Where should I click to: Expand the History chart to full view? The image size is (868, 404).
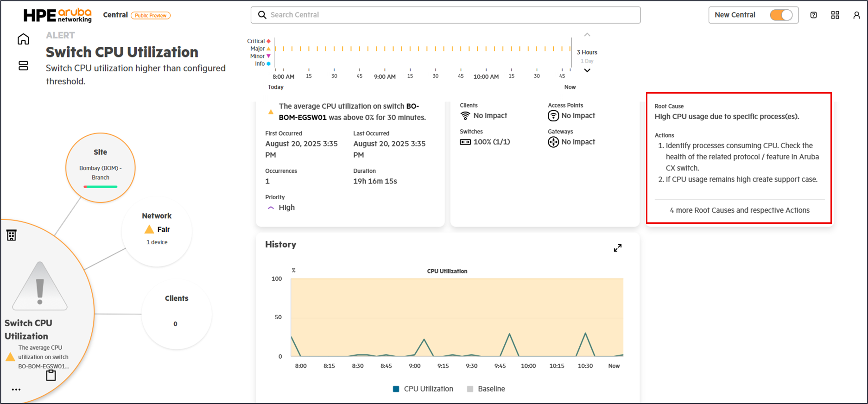617,248
